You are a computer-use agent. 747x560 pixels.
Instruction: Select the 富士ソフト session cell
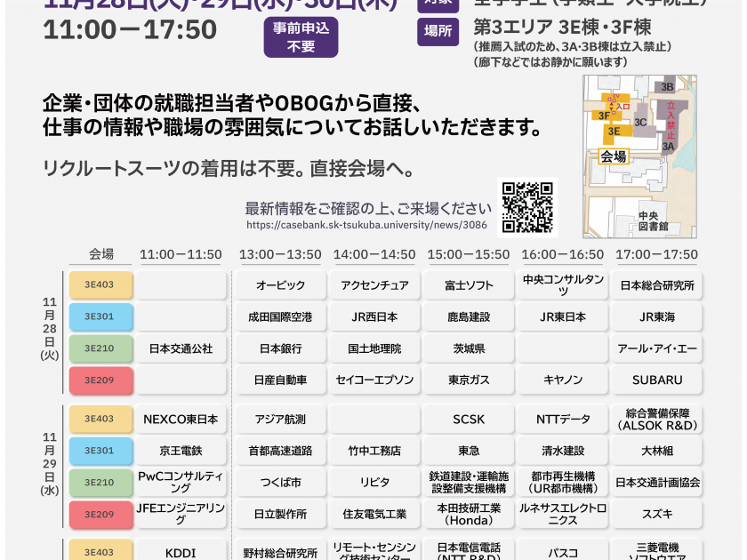tap(469, 284)
